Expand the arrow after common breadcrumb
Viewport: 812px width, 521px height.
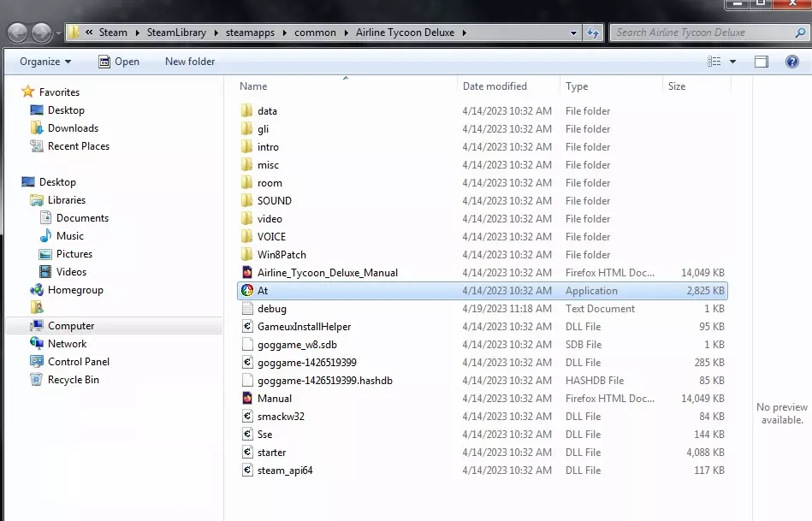(x=346, y=33)
